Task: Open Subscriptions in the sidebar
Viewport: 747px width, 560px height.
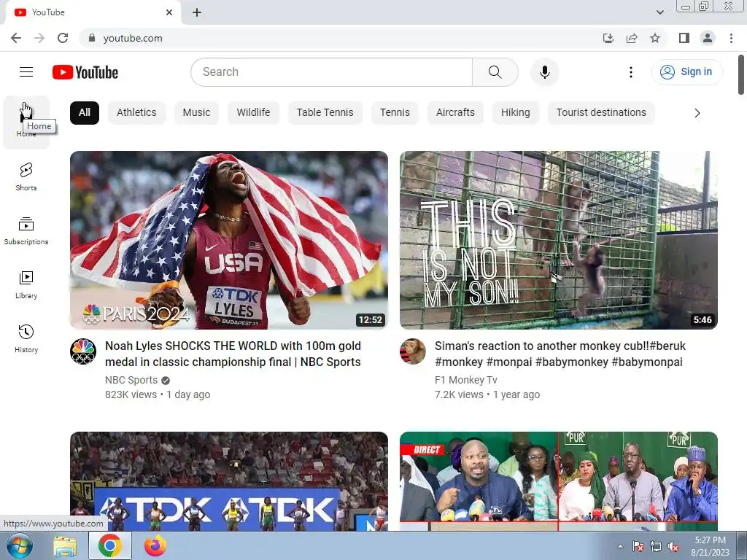Action: 26,231
